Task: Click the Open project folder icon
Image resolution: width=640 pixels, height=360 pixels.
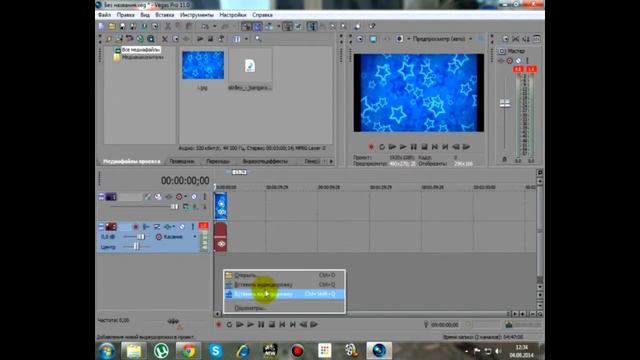Action: pyautogui.click(x=112, y=27)
